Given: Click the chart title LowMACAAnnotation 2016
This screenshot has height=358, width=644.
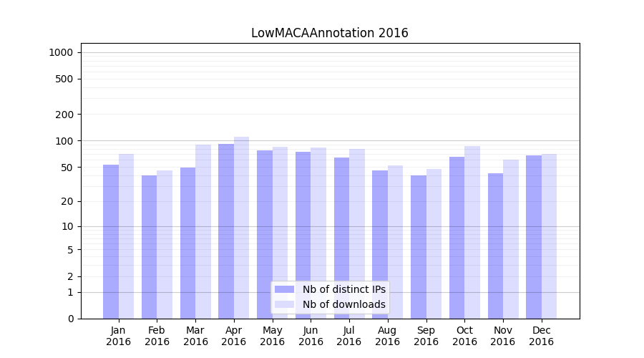Looking at the screenshot, I should click(329, 33).
